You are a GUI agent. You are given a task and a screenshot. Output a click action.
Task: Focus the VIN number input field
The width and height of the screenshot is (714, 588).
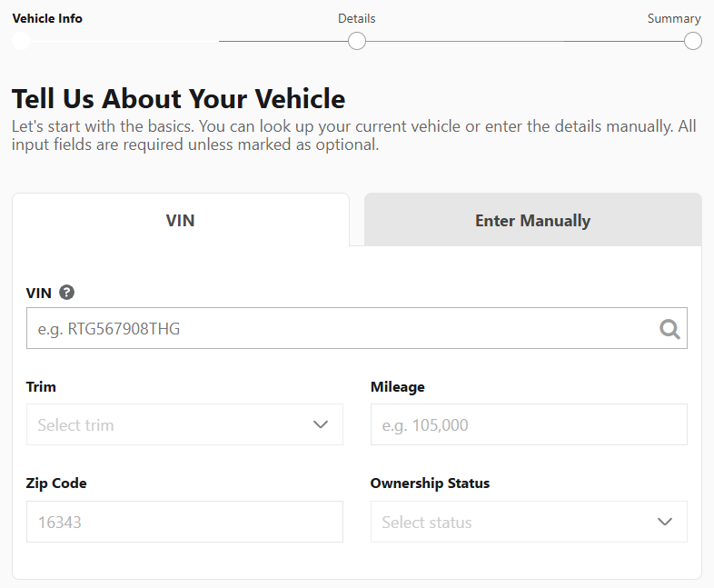coord(336,329)
